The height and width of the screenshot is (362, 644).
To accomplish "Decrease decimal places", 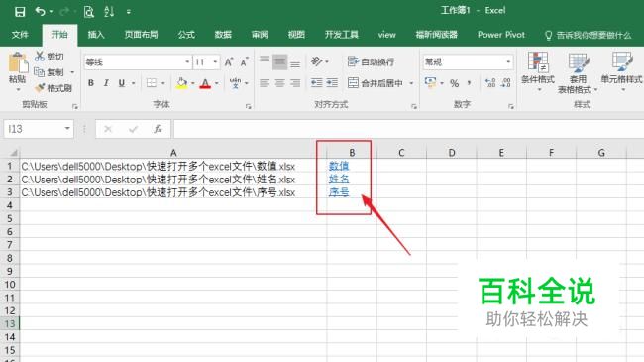I will (x=506, y=83).
